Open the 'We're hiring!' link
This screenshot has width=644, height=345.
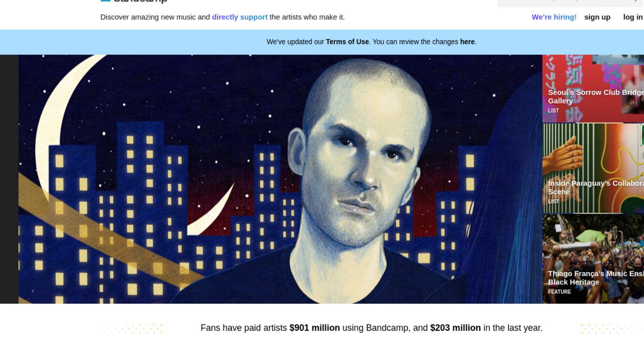click(554, 17)
